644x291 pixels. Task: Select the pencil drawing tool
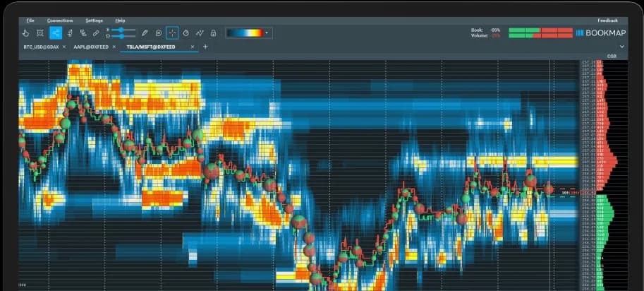(x=145, y=32)
